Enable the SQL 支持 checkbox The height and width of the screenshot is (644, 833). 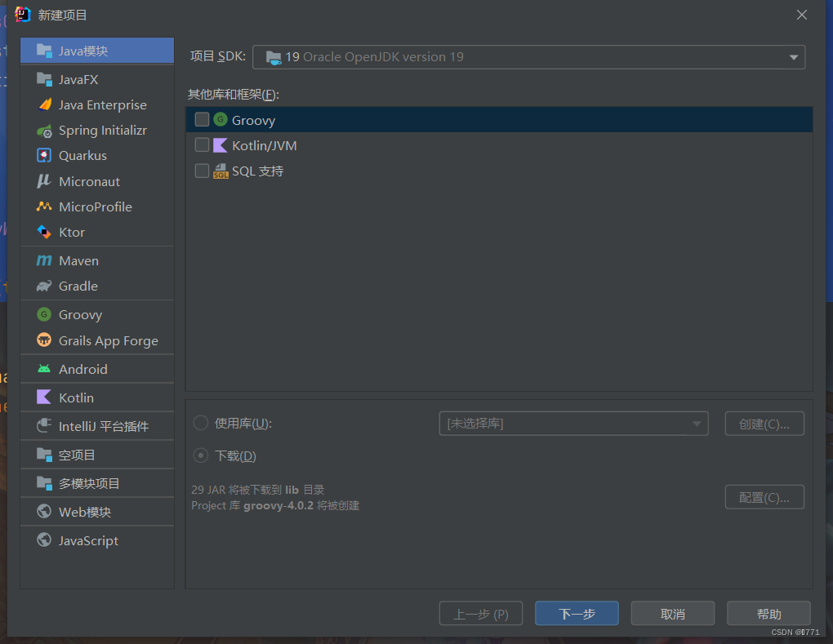[202, 171]
